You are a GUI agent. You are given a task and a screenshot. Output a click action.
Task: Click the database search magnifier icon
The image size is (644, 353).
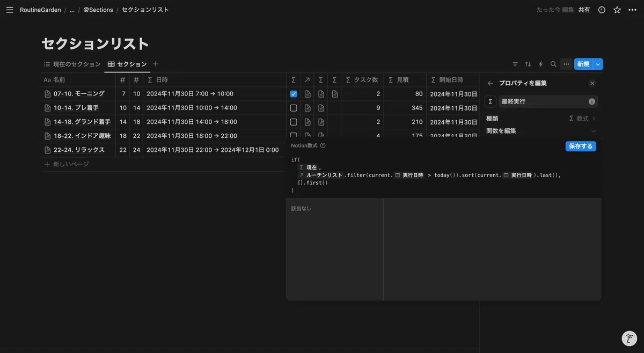coord(553,64)
